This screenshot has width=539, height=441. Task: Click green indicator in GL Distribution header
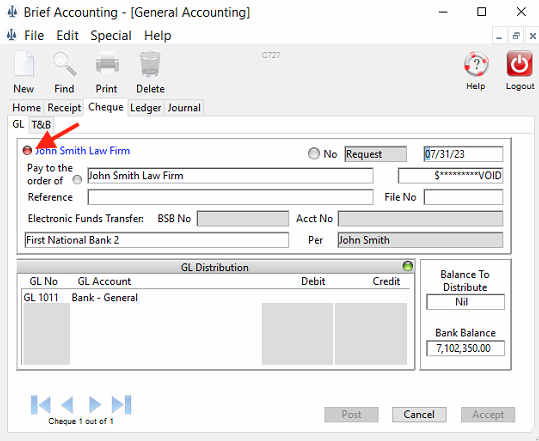[x=408, y=266]
